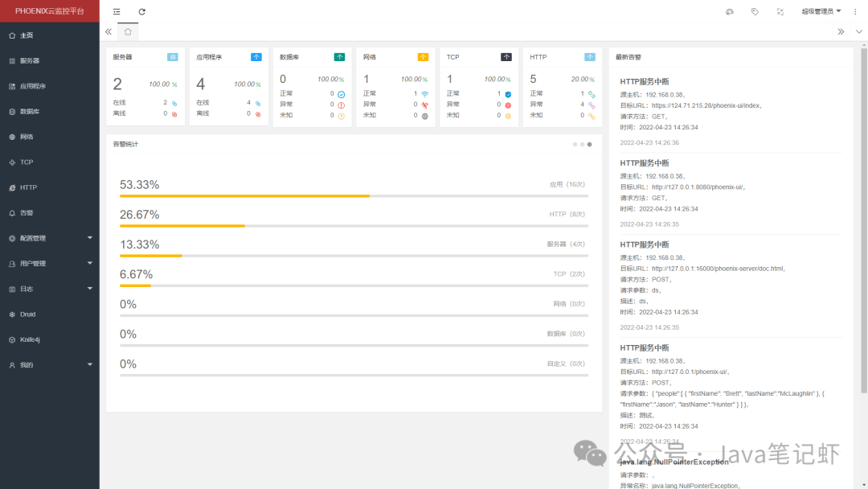Select the middle carousel dot in 告警统计

click(x=582, y=145)
